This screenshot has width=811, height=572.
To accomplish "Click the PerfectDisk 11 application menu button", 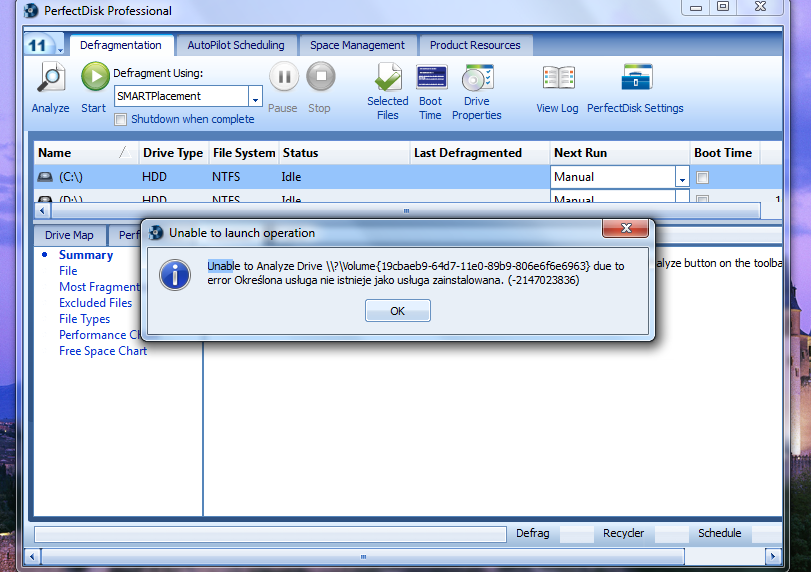I will tap(38, 46).
